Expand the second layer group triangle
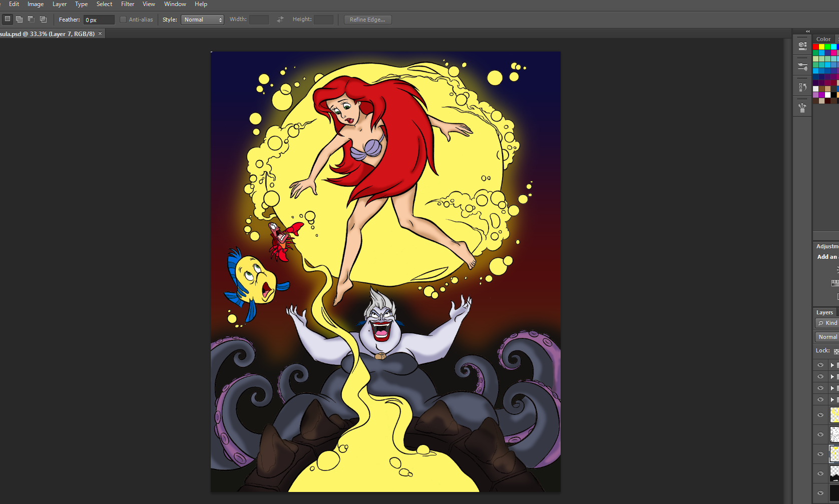The width and height of the screenshot is (839, 504). (x=832, y=377)
